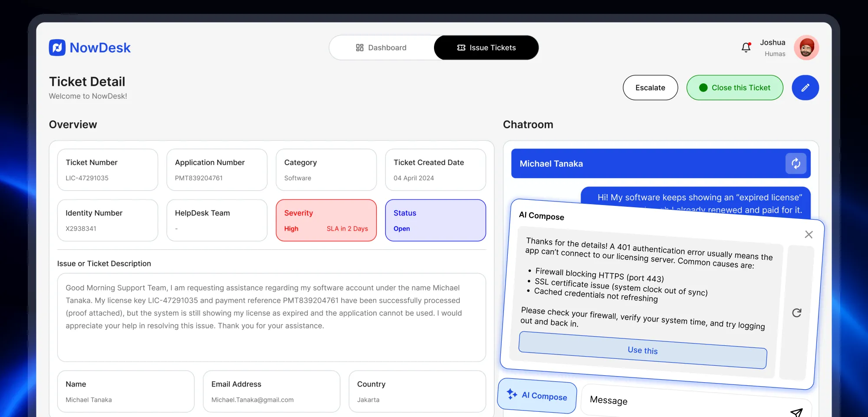This screenshot has height=417, width=868.
Task: Click the Humas role label
Action: (775, 54)
